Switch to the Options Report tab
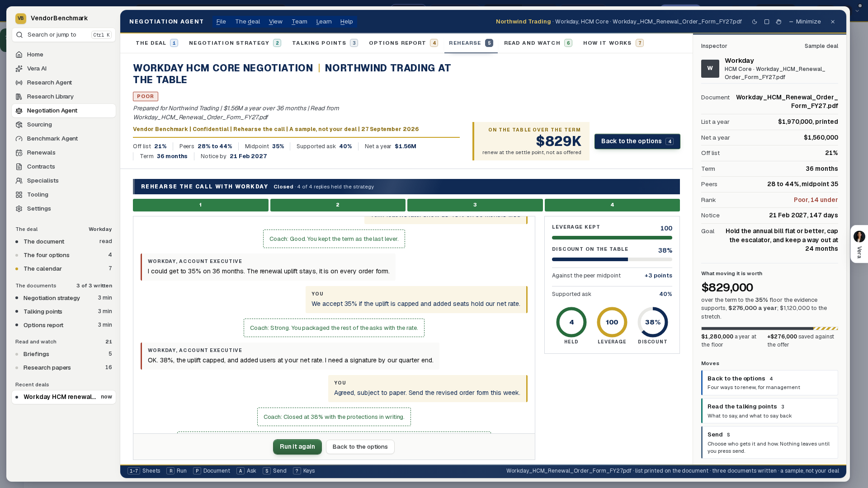 [403, 43]
